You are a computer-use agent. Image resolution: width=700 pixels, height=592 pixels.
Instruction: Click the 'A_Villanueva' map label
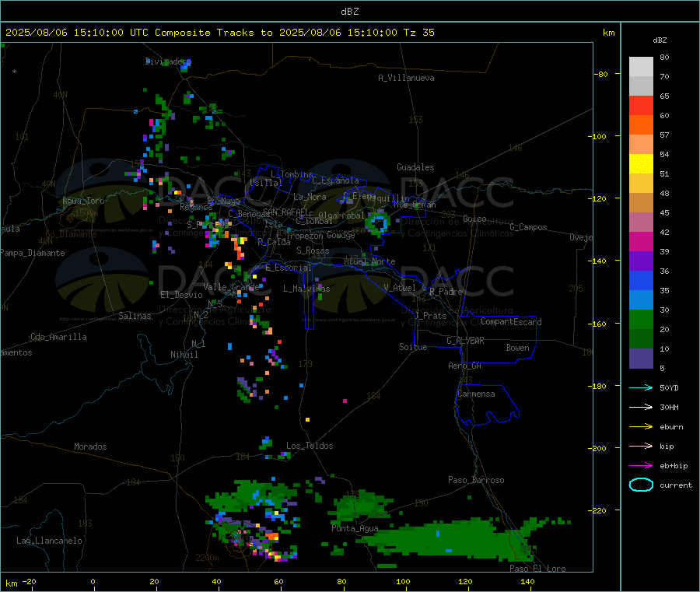pos(406,78)
